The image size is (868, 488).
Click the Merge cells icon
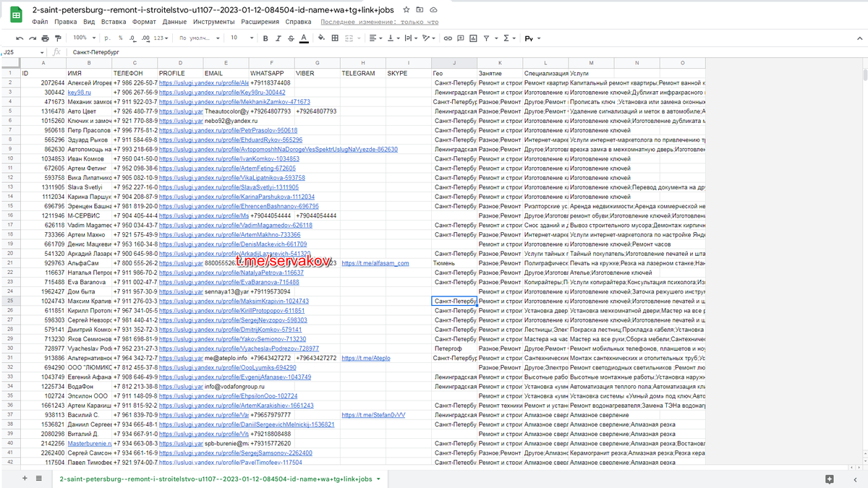(349, 38)
